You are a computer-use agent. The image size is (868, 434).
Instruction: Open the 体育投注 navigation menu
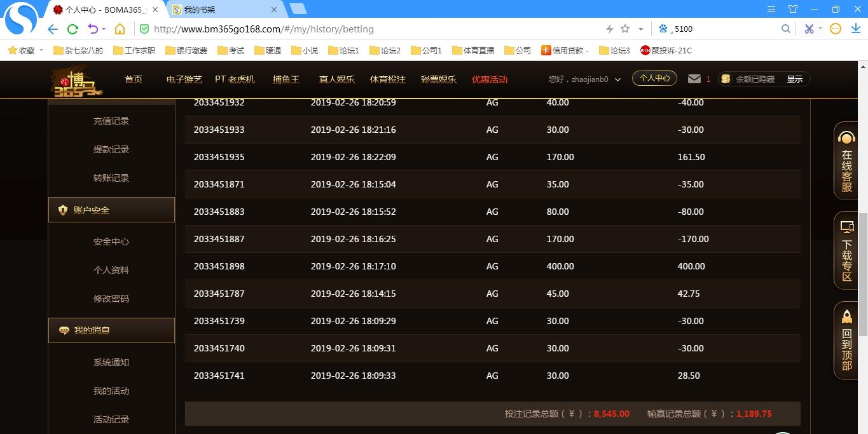click(x=387, y=79)
